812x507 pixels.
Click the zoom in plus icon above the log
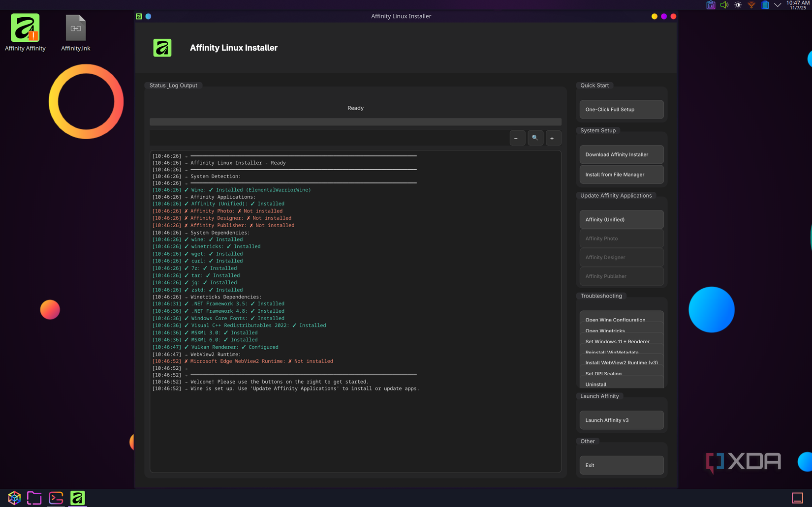pos(553,138)
